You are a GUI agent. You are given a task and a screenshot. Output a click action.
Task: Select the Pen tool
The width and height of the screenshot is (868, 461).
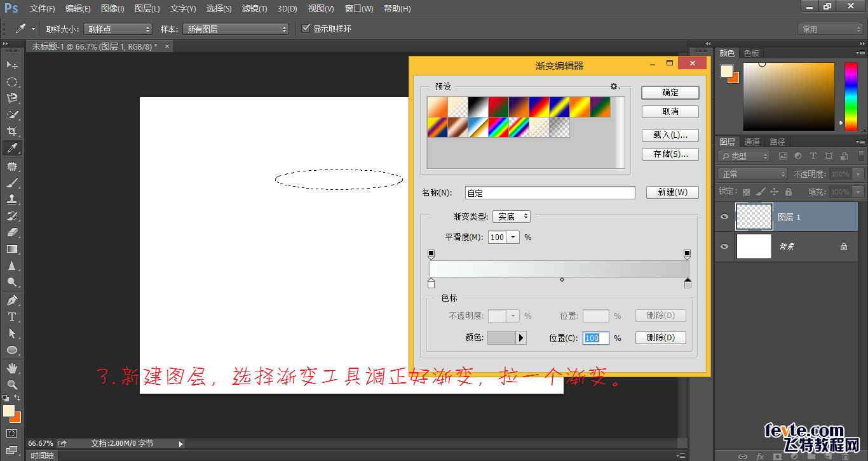(x=12, y=300)
